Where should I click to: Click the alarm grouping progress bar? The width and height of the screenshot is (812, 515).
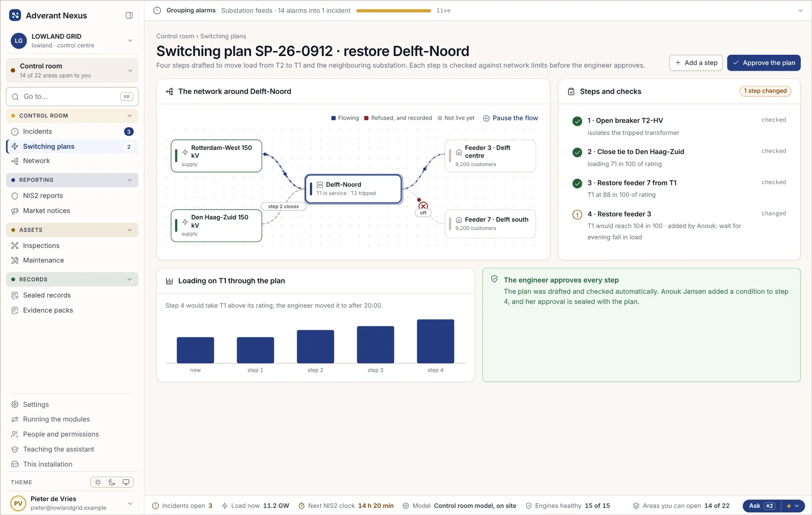(393, 11)
